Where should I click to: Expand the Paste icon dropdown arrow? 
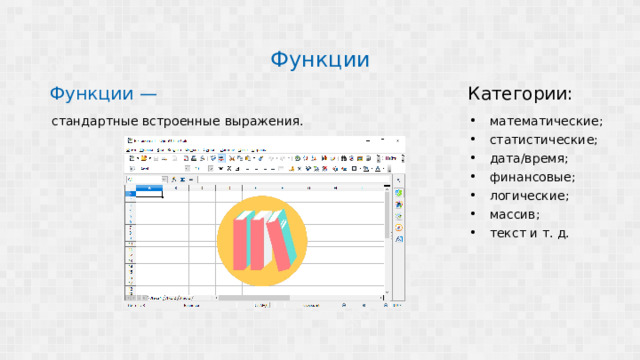[254, 158]
